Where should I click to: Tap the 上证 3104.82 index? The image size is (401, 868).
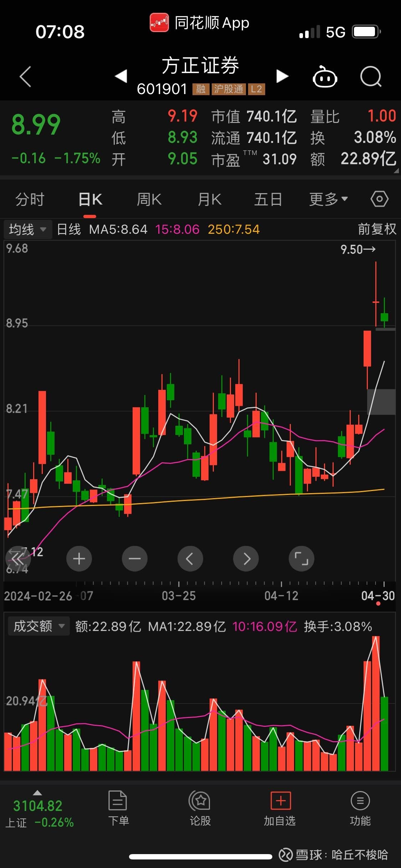click(38, 806)
